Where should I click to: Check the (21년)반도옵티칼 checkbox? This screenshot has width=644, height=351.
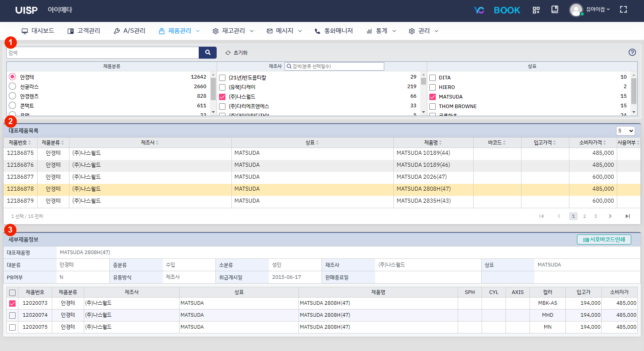[x=222, y=78]
